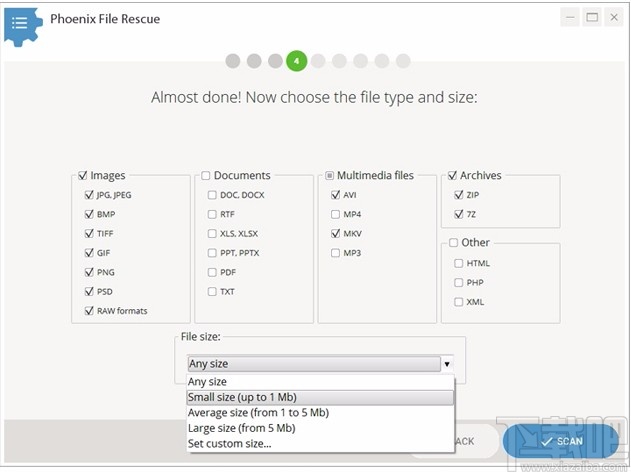Enable the PDF document type
Image resolution: width=631 pixels, height=472 pixels.
click(x=212, y=272)
